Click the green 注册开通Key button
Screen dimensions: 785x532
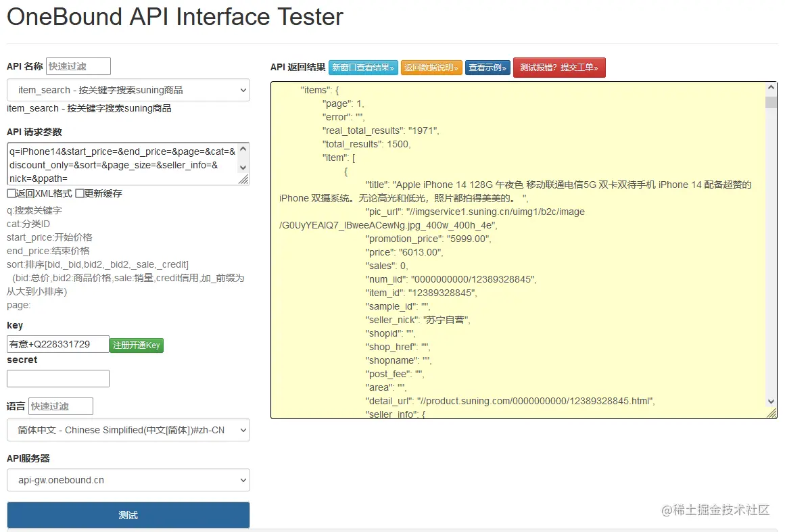137,345
